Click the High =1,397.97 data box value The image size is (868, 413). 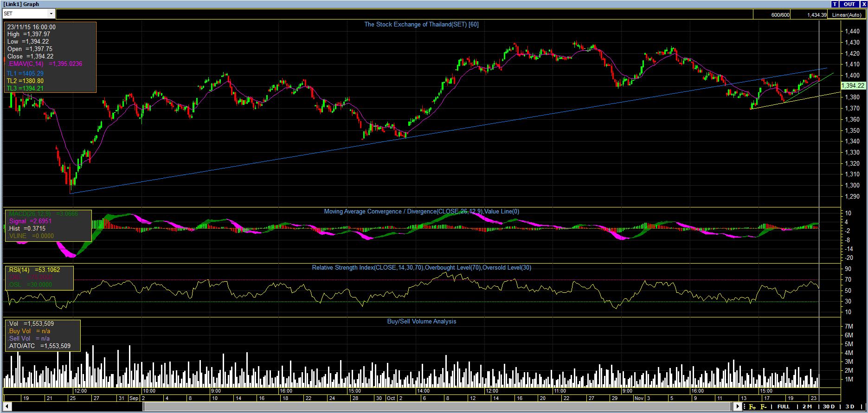pyautogui.click(x=29, y=34)
